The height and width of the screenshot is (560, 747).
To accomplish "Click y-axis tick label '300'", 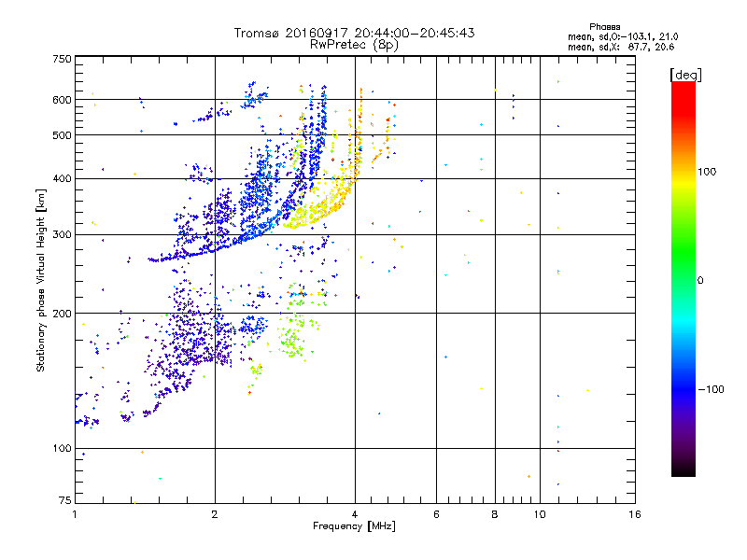I will coord(63,235).
